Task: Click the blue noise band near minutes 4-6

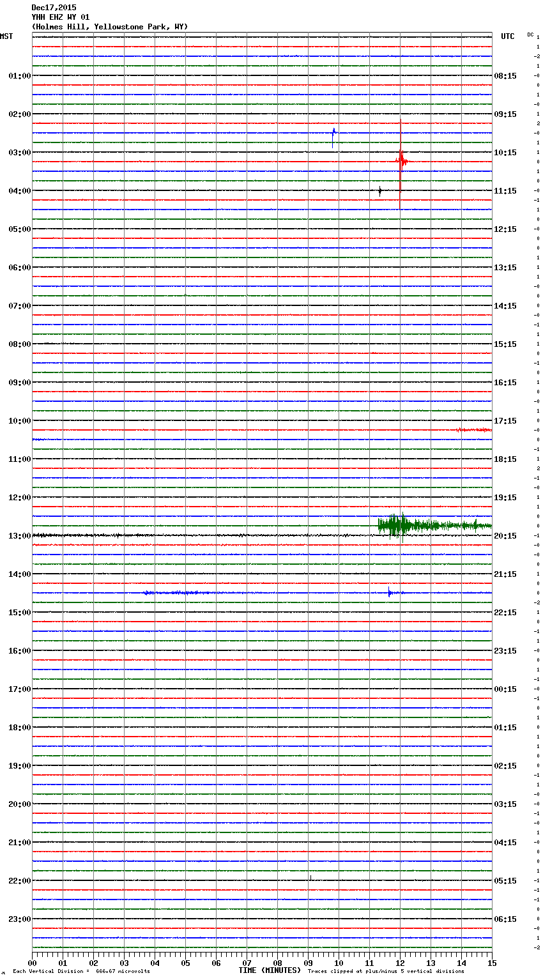Action: [185, 593]
